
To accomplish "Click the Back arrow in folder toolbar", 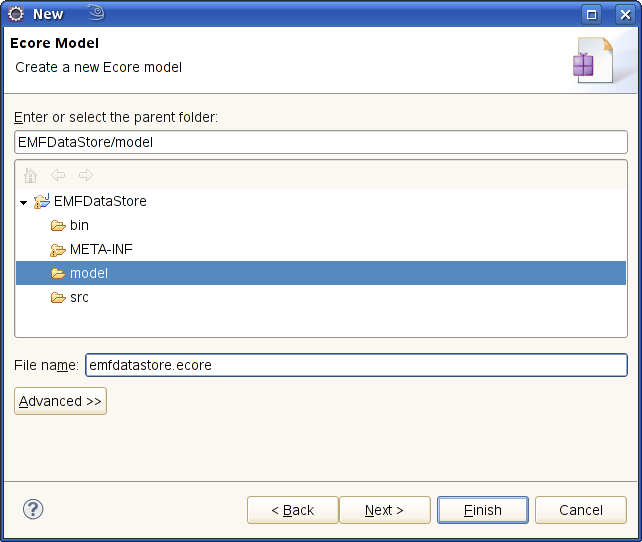I will click(x=58, y=175).
